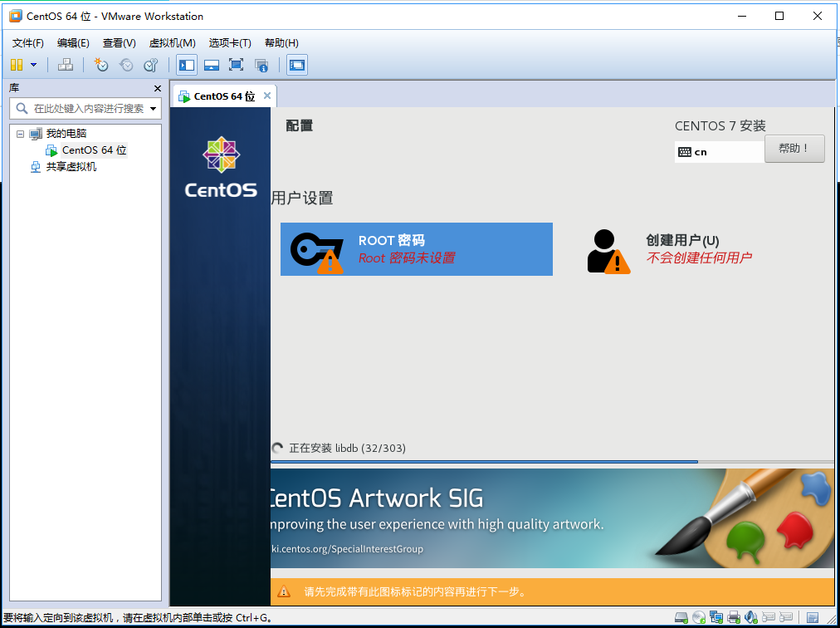Minimize the VMware Workstation window

[x=742, y=16]
